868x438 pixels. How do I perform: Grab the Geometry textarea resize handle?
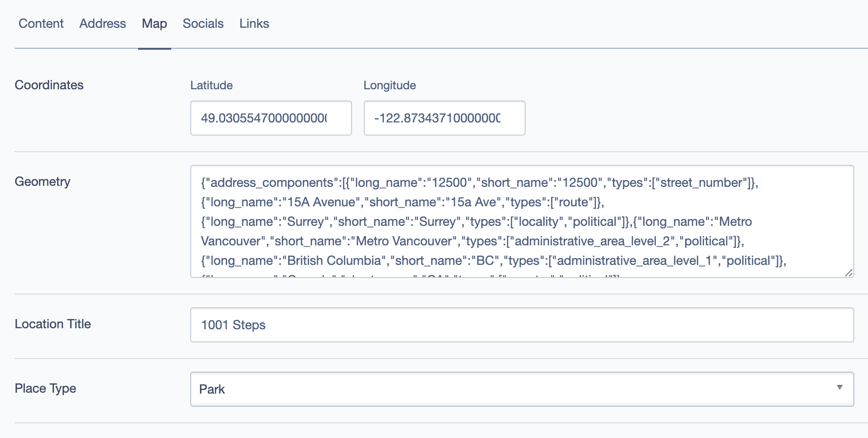click(x=848, y=273)
